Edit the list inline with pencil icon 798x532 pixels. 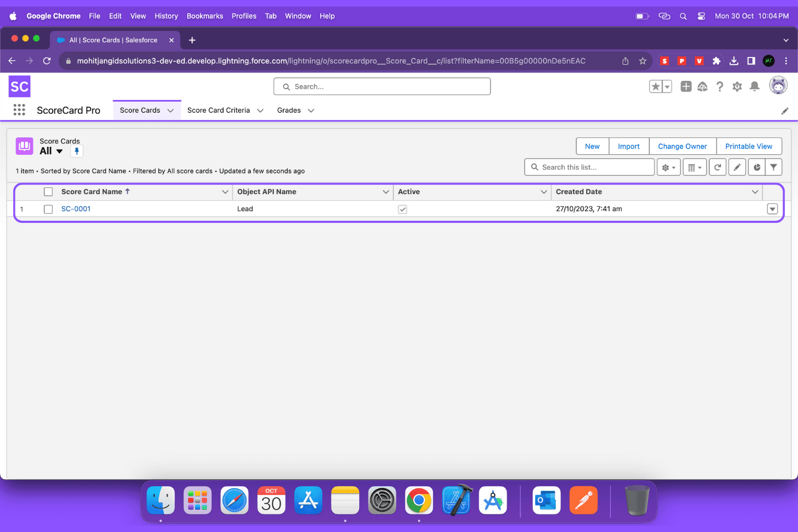(737, 167)
